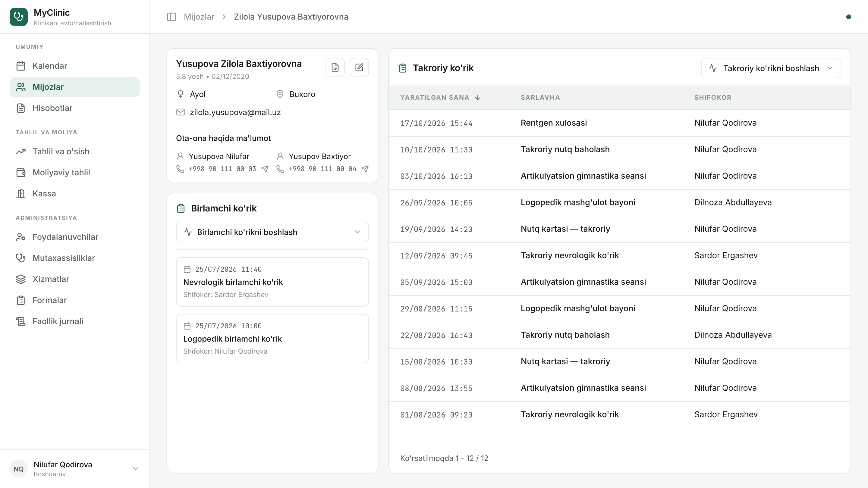
Task: Open Logopedik birlamchi ko'rik card
Action: (272, 339)
